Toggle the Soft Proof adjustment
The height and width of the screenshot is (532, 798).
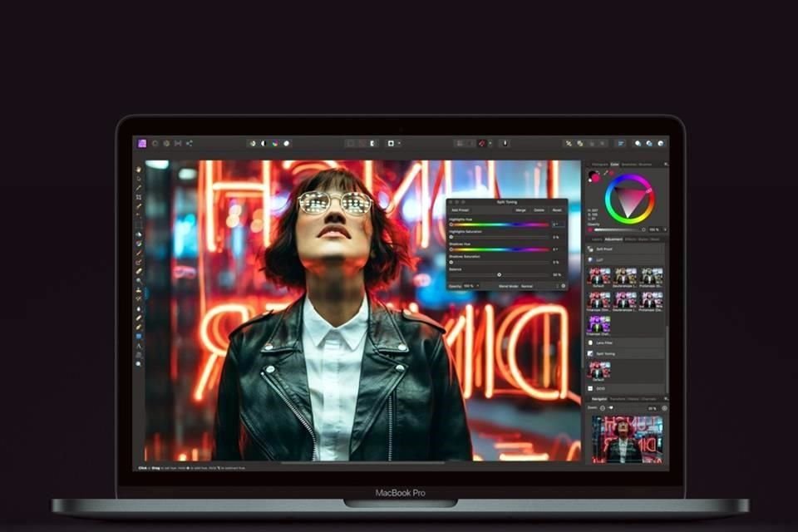point(606,249)
